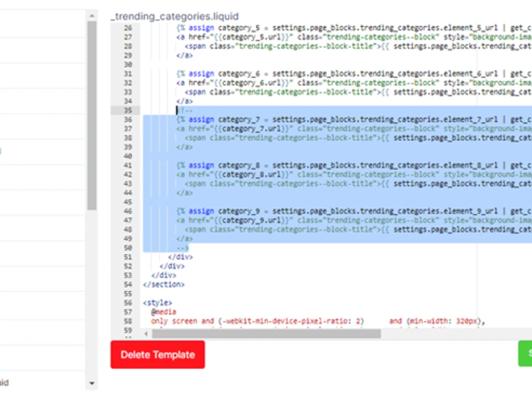The width and height of the screenshot is (532, 399).
Task: Click line number 41 in the gutter
Action: click(128, 165)
